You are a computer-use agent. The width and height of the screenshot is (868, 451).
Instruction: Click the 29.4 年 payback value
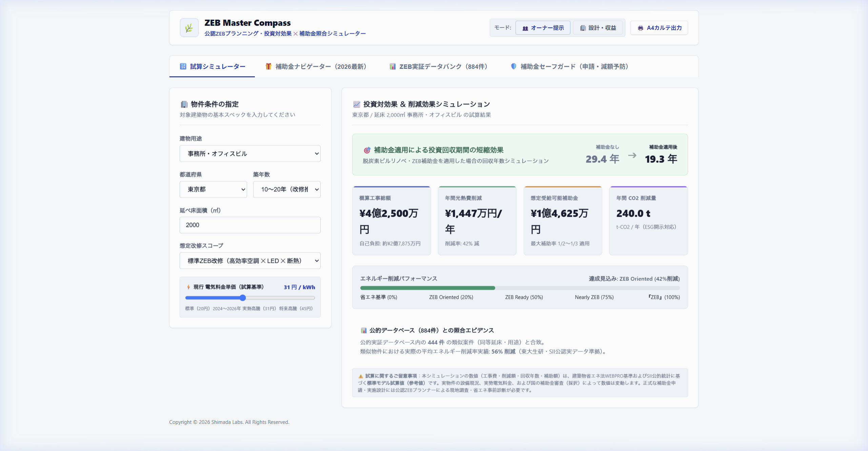point(602,159)
